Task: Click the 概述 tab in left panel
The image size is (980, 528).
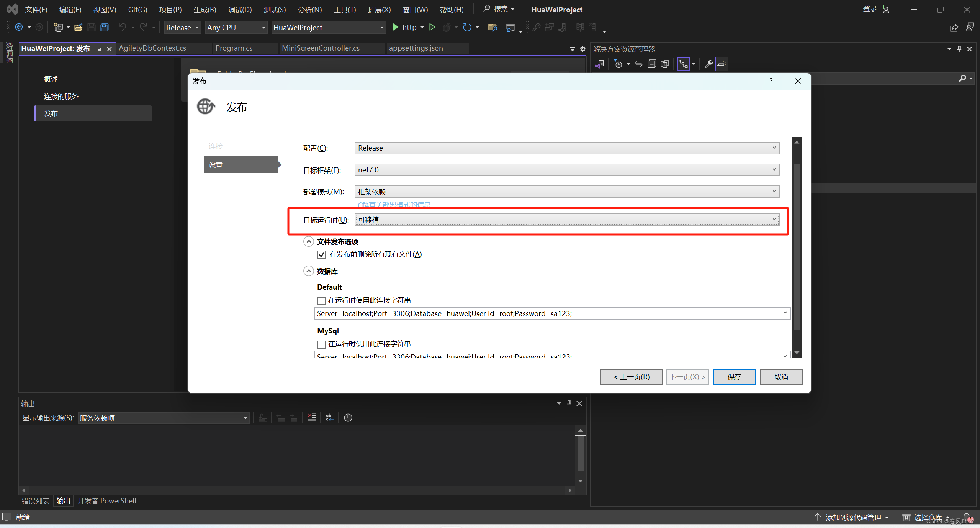Action: point(52,78)
